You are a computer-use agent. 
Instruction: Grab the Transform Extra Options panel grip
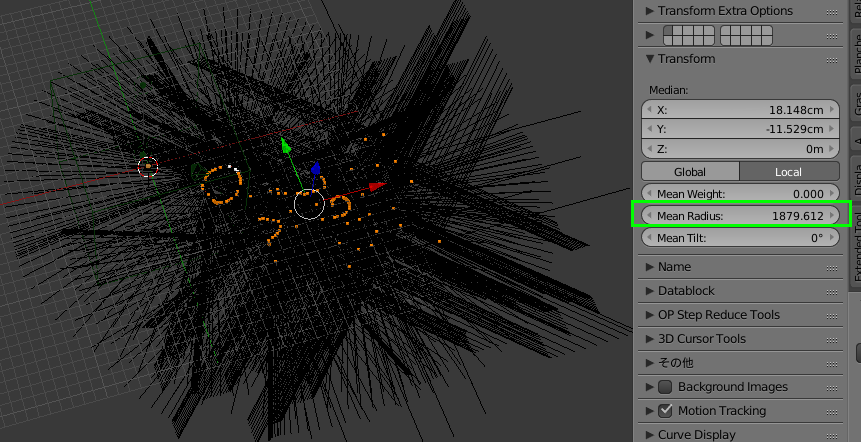click(x=831, y=12)
